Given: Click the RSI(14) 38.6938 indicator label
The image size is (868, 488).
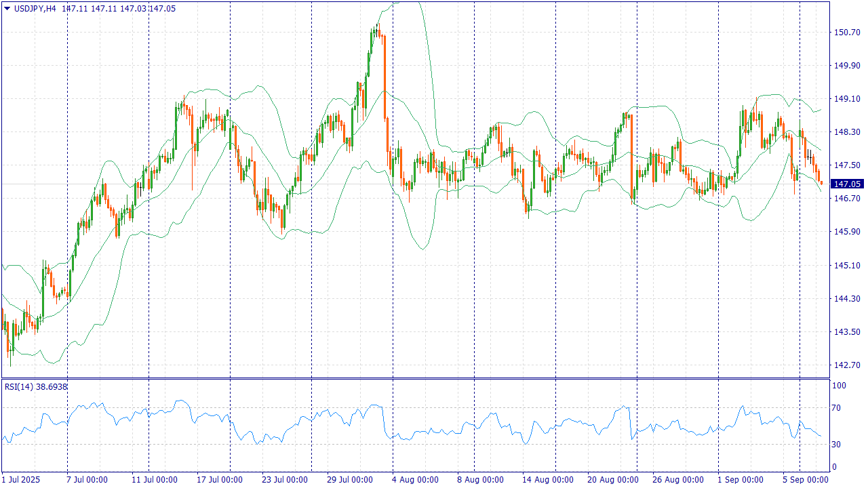Looking at the screenshot, I should coord(36,386).
